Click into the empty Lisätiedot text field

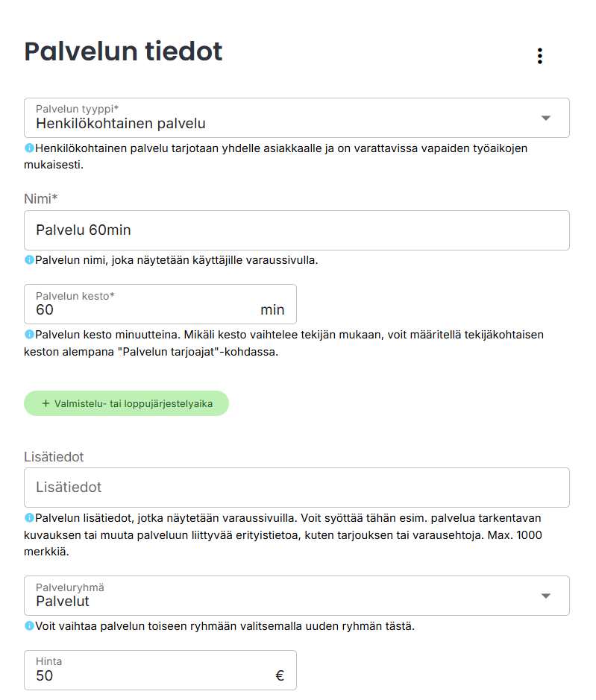coord(297,488)
